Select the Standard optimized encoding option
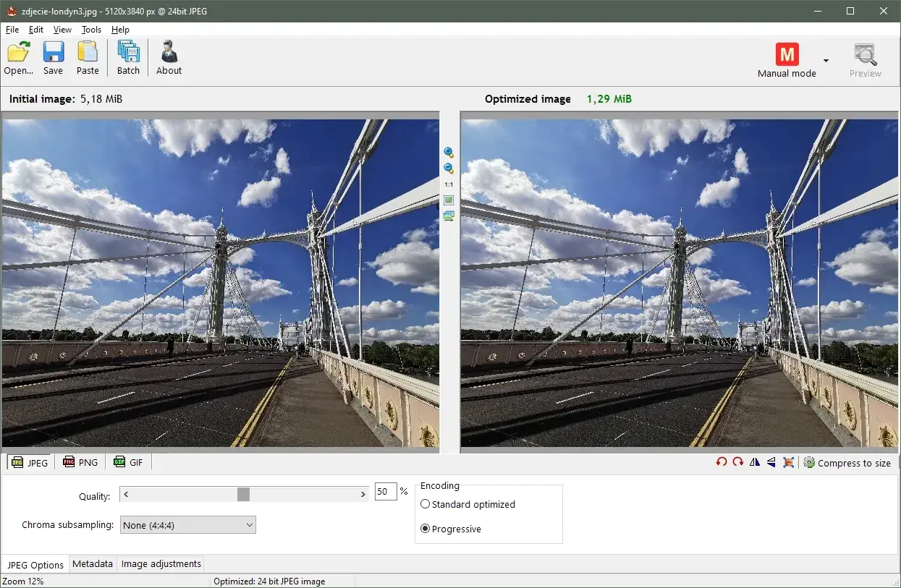Image resolution: width=901 pixels, height=588 pixels. pyautogui.click(x=426, y=504)
